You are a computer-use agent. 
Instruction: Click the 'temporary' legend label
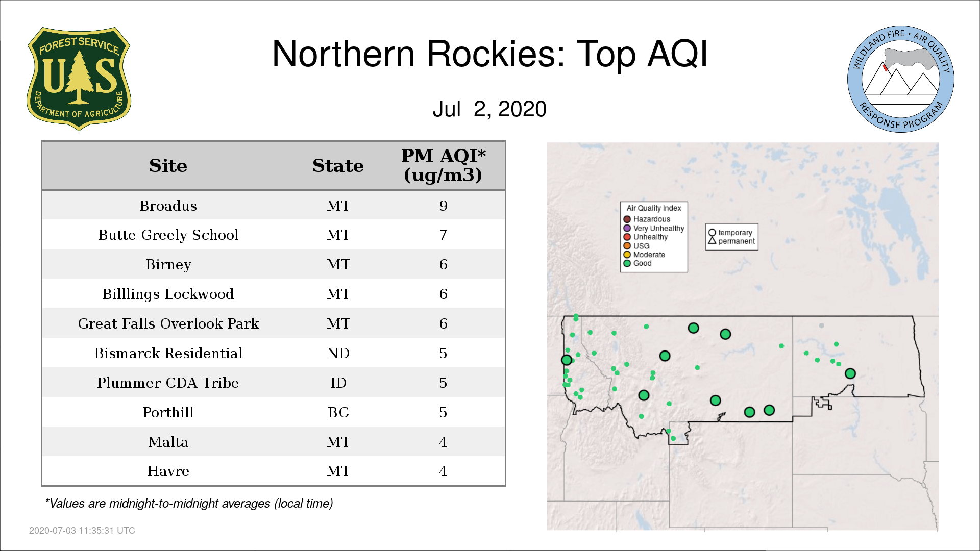(736, 233)
